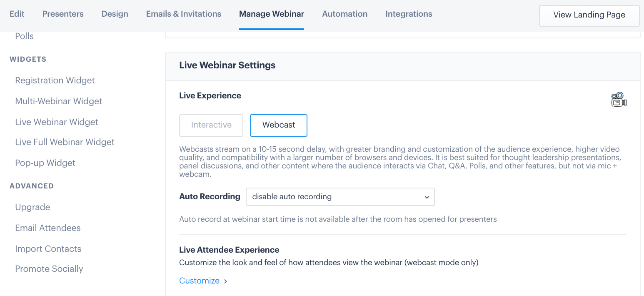Open the Auto Recording dropdown
The width and height of the screenshot is (644, 296).
click(340, 197)
